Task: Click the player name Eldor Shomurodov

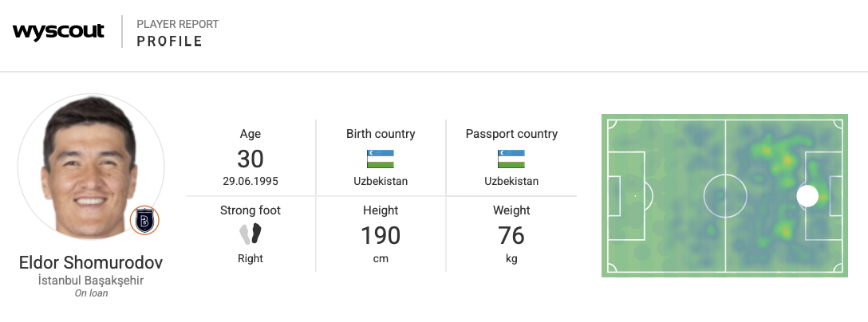Action: [91, 263]
